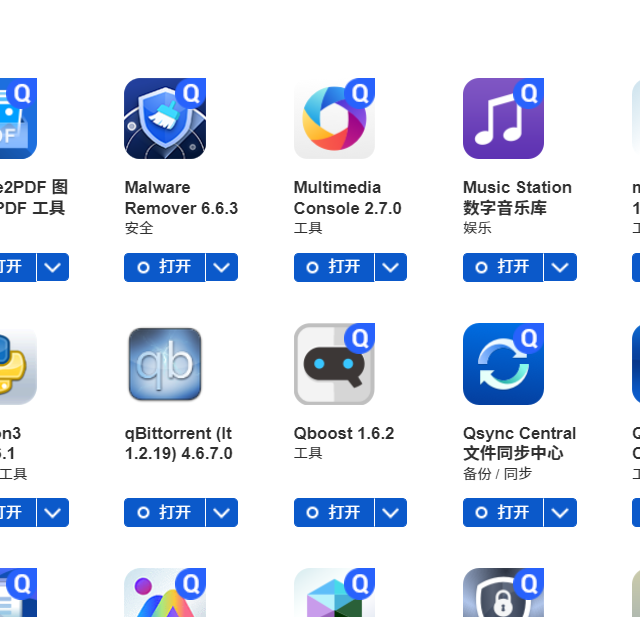Open Qboost with its 打开 button
Viewport: 640px width, 617px height.
(x=334, y=513)
